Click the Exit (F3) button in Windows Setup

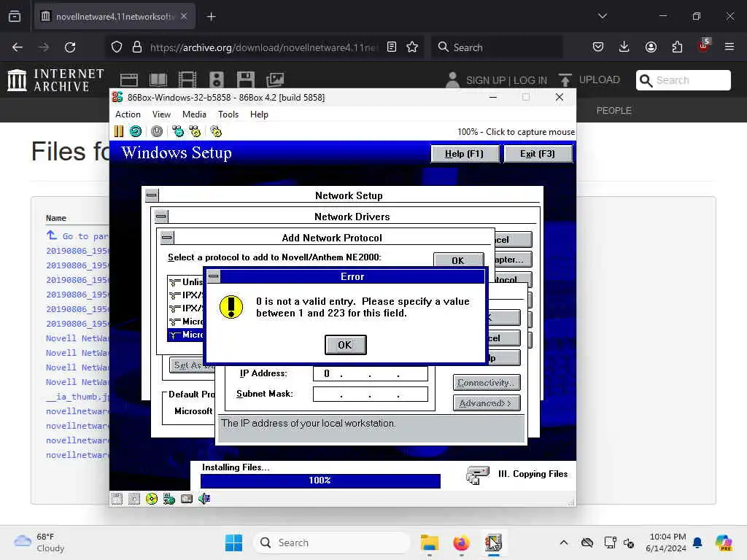[538, 154]
